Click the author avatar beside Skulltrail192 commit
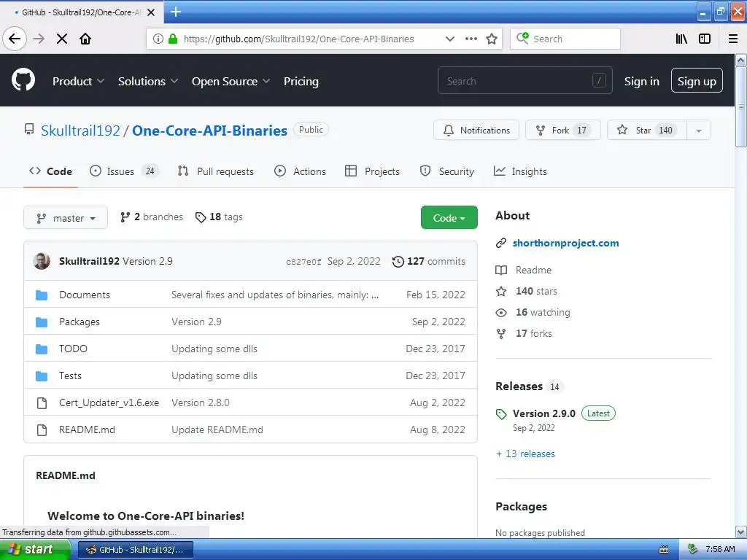The height and width of the screenshot is (560, 747). 42,261
